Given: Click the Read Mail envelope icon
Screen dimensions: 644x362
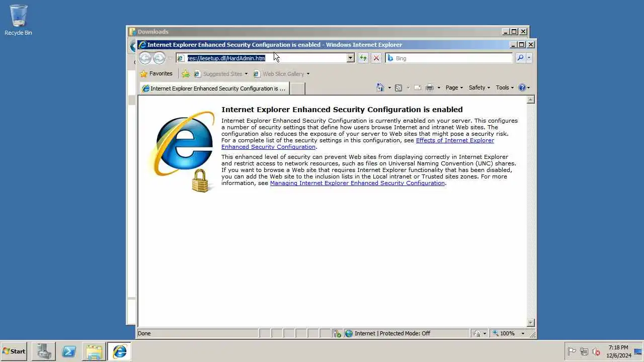Looking at the screenshot, I should click(x=418, y=87).
